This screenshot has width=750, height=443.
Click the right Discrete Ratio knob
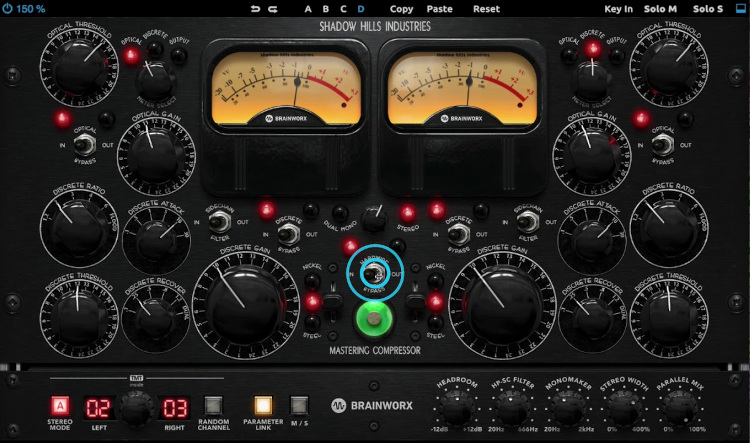tap(669, 229)
